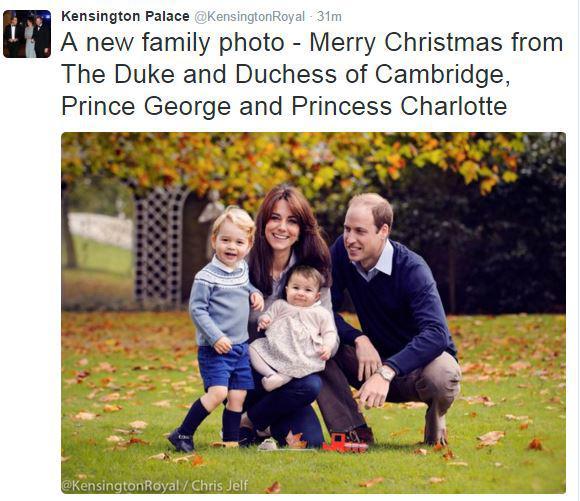Click the white lattice trellis behind the family
This screenshot has height=501, width=580.
159,244
